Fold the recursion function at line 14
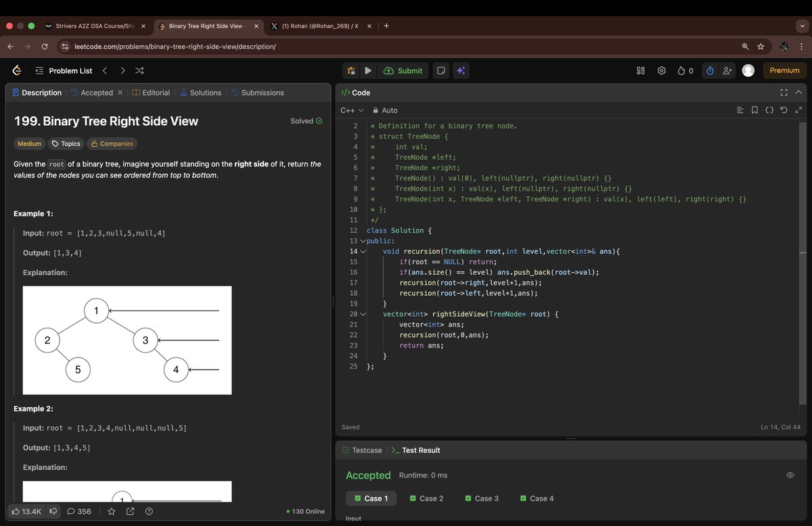Image resolution: width=812 pixels, height=526 pixels. pyautogui.click(x=363, y=251)
